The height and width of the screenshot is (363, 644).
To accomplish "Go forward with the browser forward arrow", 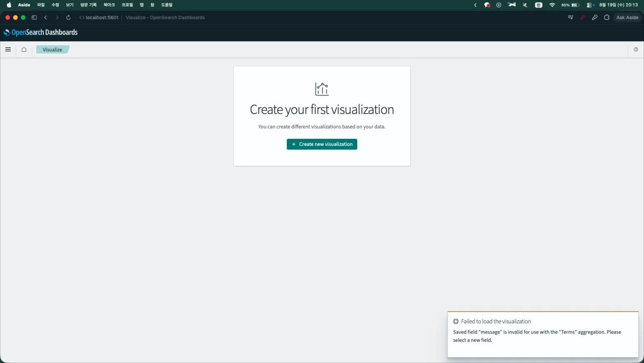I will point(57,17).
